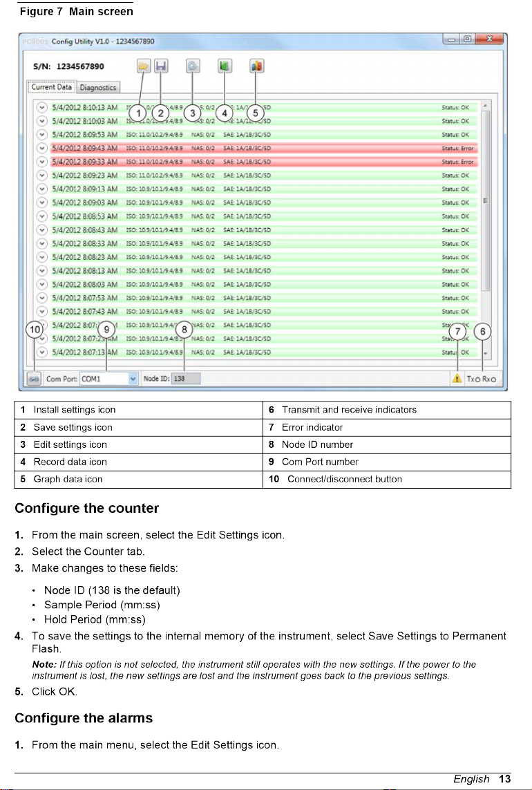Click the Save settings floppy disk icon
The height and width of the screenshot is (790, 532).
[x=161, y=66]
